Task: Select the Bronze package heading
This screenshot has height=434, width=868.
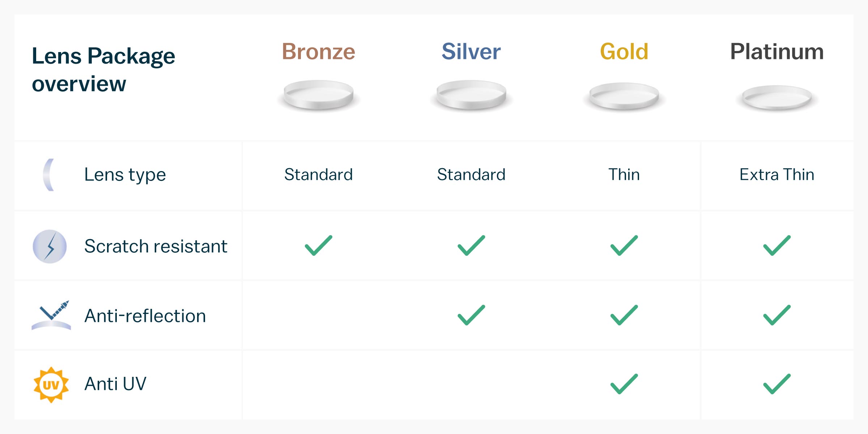Action: [318, 51]
